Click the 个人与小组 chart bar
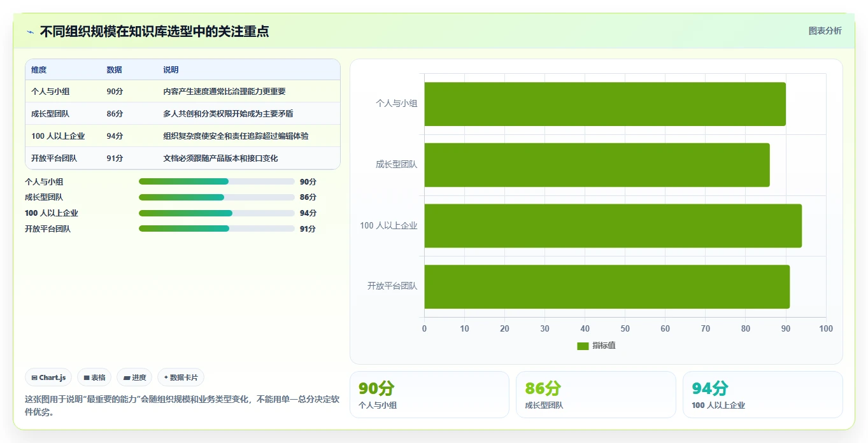This screenshot has height=443, width=868. tap(605, 104)
